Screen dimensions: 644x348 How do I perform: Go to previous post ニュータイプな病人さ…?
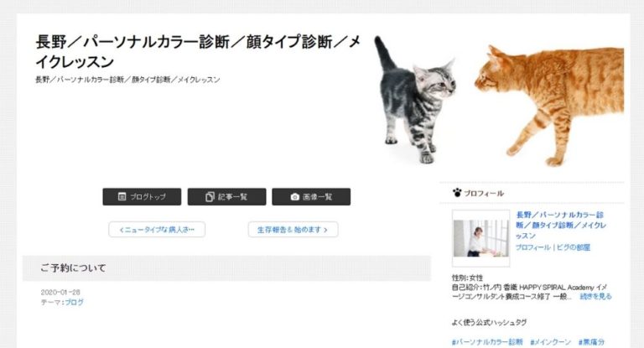click(157, 230)
